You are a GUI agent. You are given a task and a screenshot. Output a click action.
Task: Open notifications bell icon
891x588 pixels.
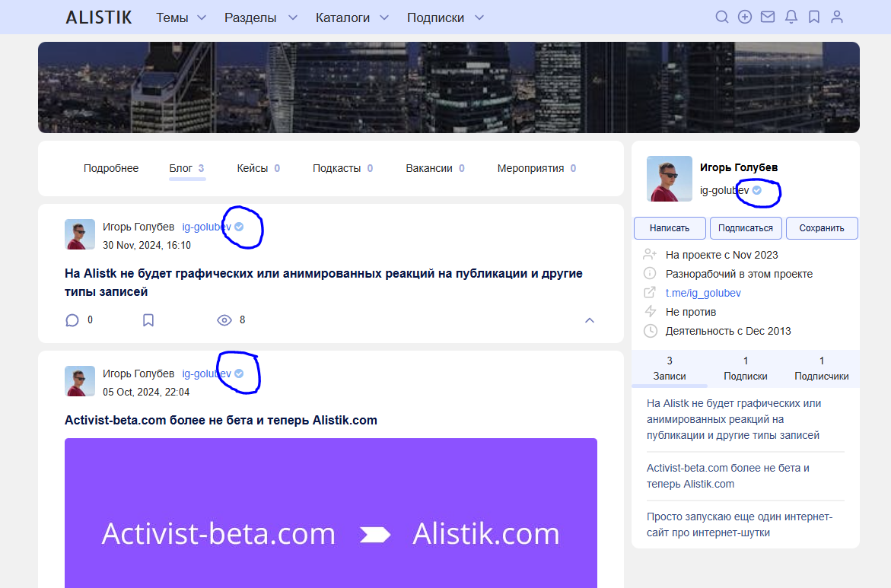(x=791, y=17)
